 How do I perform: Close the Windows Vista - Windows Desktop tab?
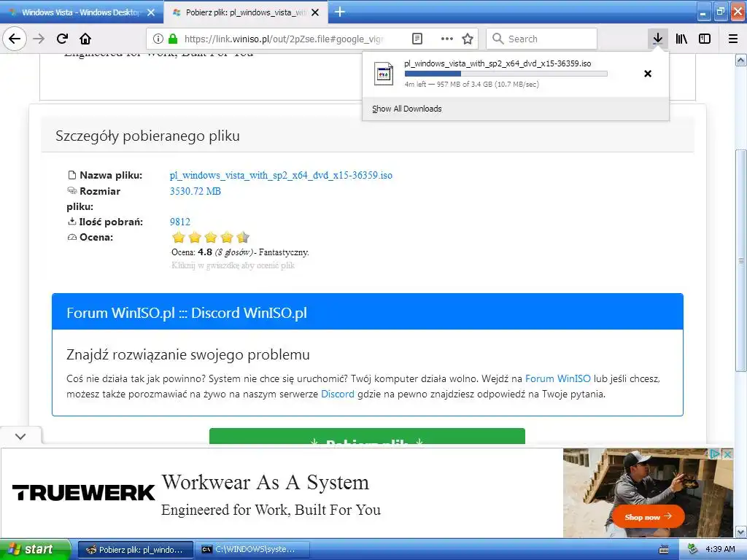151,12
